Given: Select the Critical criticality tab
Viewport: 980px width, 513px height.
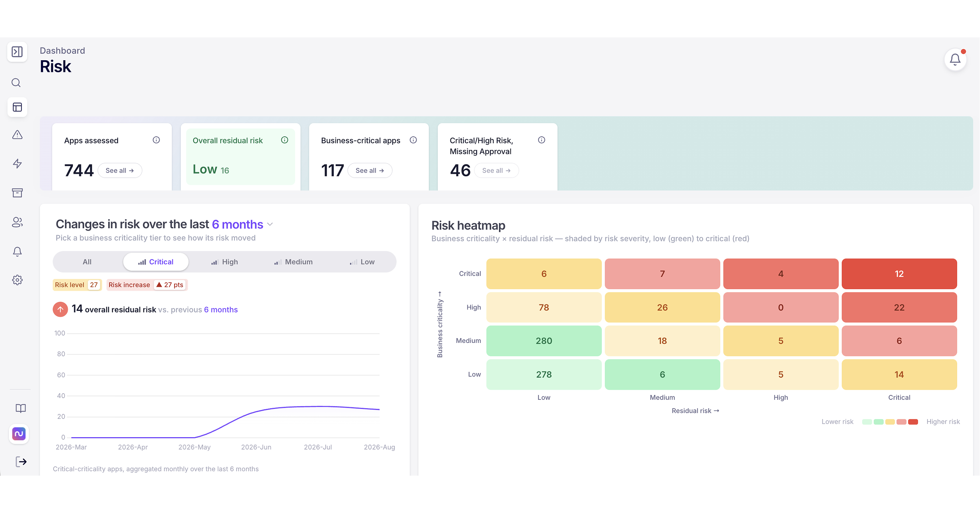Looking at the screenshot, I should pos(156,262).
